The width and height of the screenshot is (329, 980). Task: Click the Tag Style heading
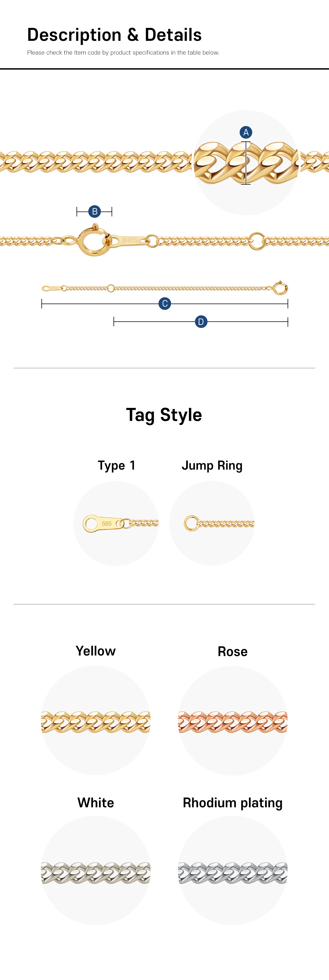click(164, 415)
